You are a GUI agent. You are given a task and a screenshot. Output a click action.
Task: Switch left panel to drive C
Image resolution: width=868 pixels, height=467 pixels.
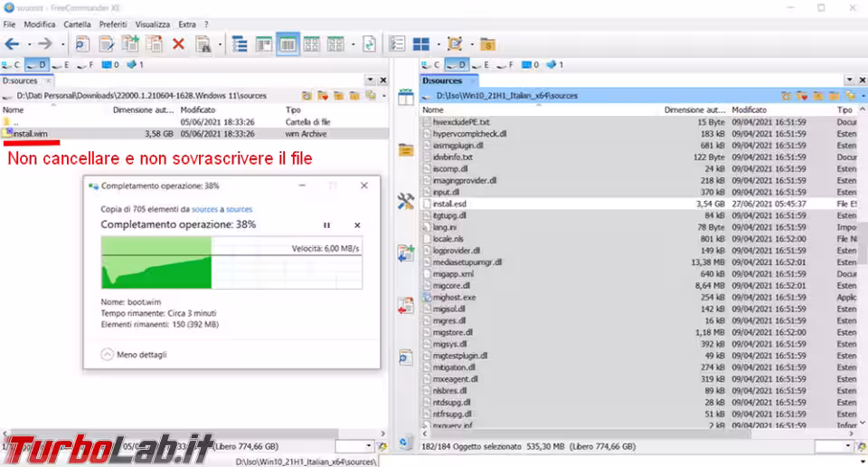11,64
